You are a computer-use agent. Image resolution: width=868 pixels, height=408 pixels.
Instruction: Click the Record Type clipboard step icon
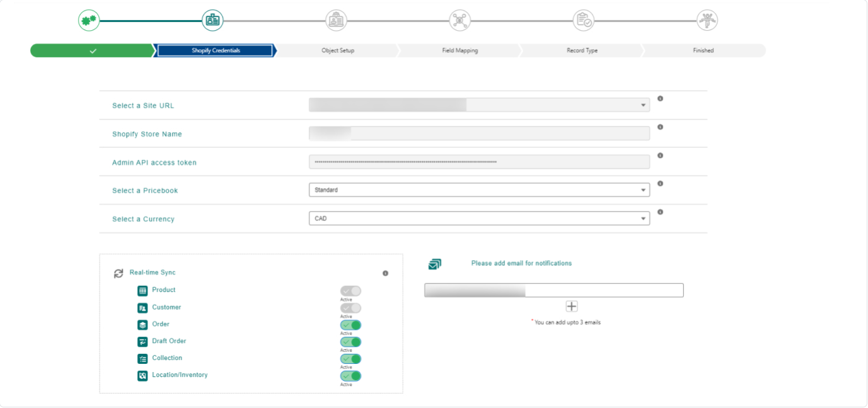pyautogui.click(x=583, y=20)
